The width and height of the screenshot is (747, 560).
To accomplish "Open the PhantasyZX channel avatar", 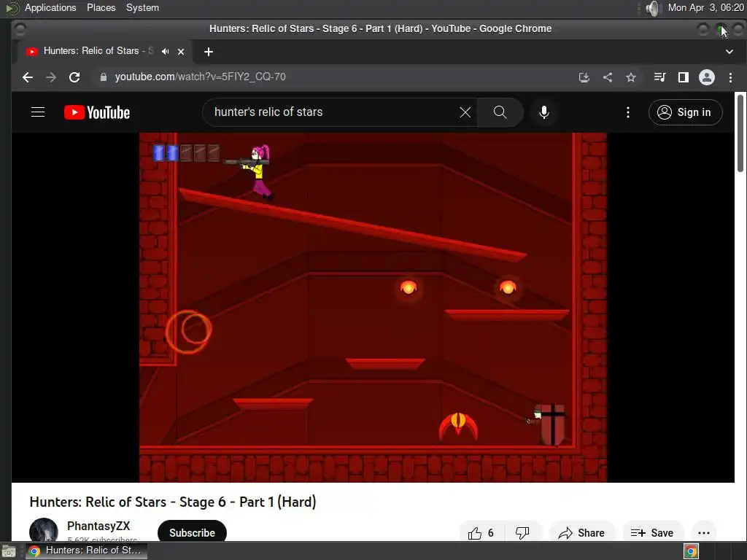I will (x=44, y=530).
